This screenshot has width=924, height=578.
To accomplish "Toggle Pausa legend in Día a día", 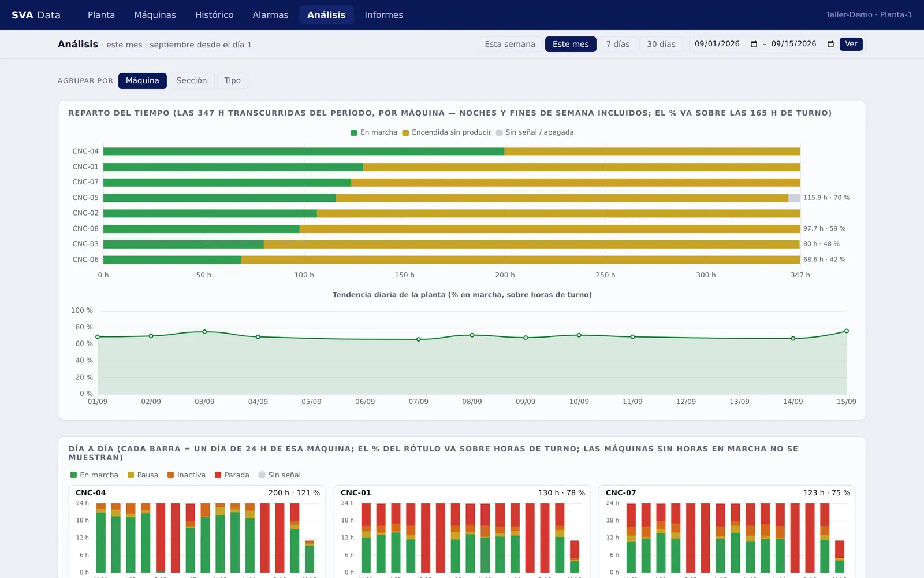I will [x=143, y=475].
